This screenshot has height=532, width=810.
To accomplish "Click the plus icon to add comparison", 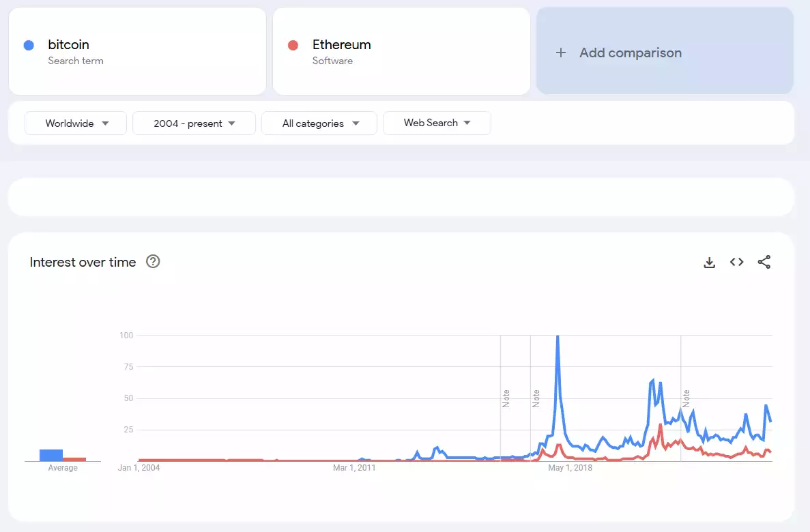I will pyautogui.click(x=560, y=53).
